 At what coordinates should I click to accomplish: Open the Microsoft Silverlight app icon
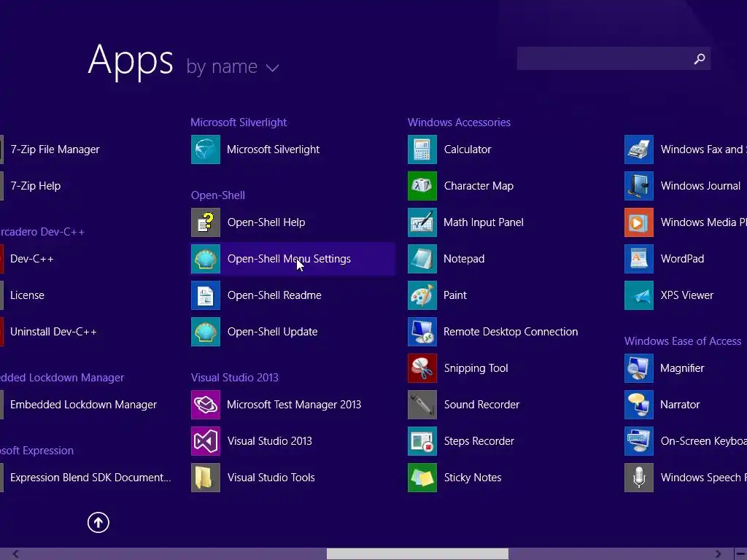(206, 149)
